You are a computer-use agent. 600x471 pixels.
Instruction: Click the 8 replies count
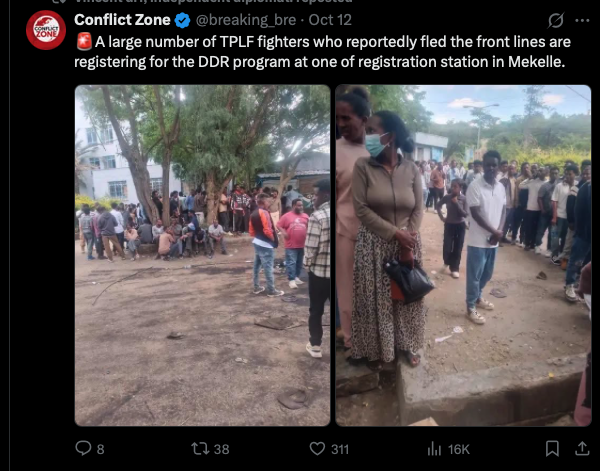click(x=100, y=449)
